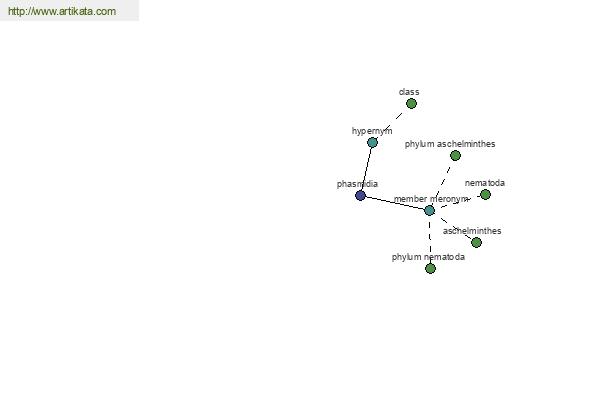
Task: Click the teal hypernym node circle
Action: point(372,142)
